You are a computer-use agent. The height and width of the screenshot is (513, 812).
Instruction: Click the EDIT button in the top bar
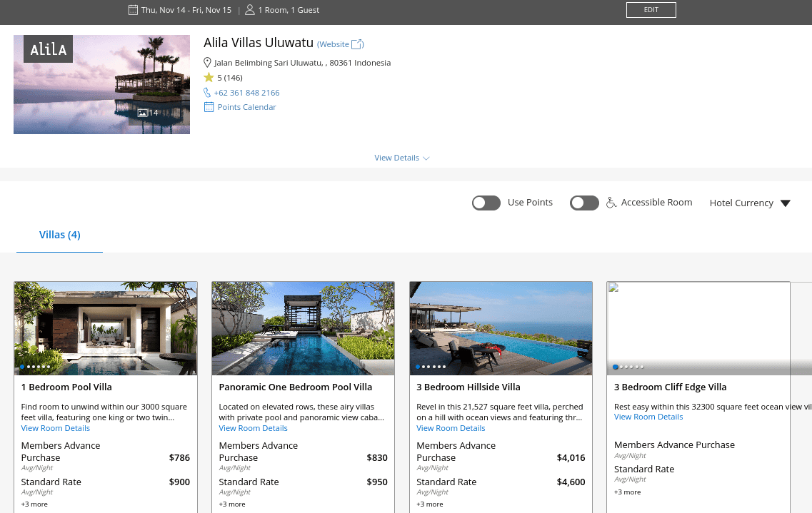coord(651,10)
